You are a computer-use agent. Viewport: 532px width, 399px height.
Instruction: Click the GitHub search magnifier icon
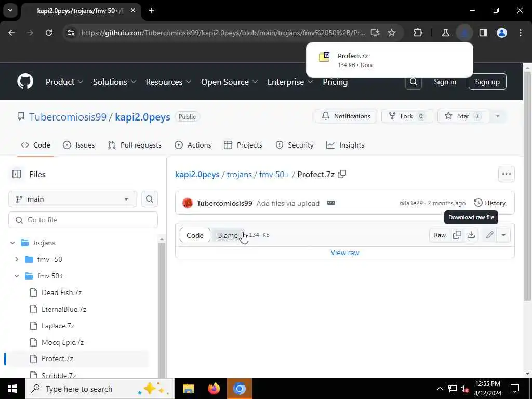click(x=413, y=82)
